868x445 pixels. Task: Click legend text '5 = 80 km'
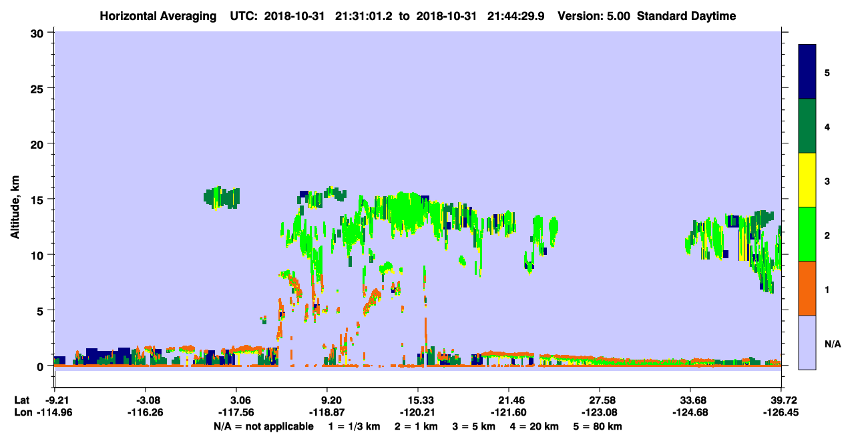click(x=598, y=426)
